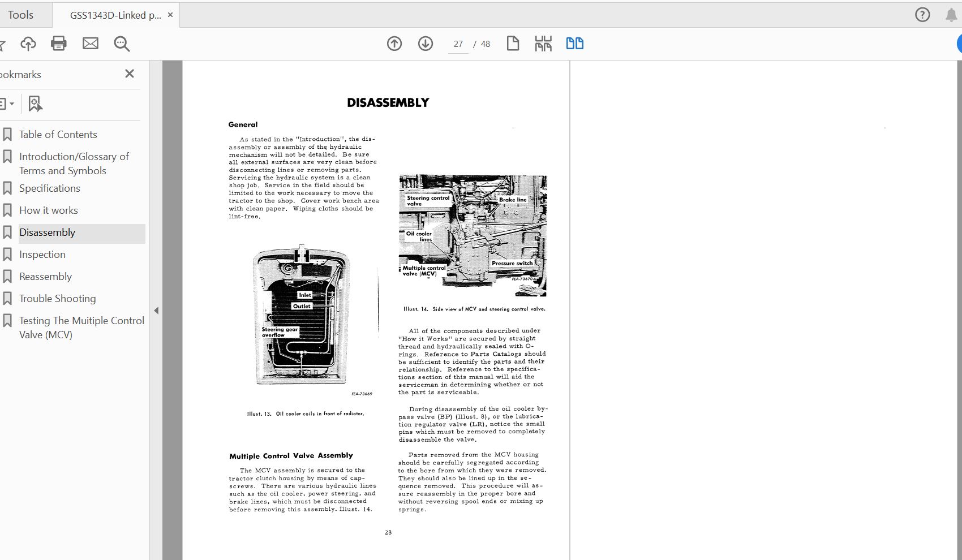Image resolution: width=962 pixels, height=560 pixels.
Task: Collapse the navigation pane with arrow
Action: click(156, 311)
